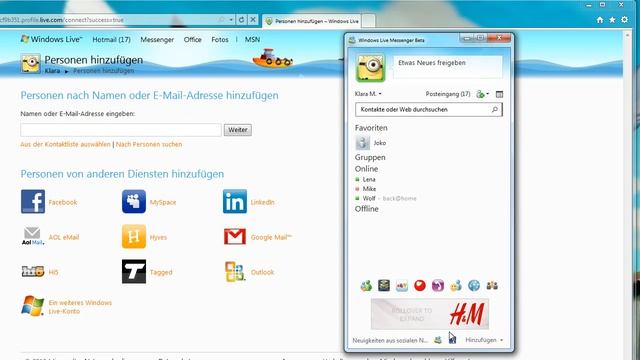Click the browser home icon
Viewport: 640px width, 360px height.
point(600,20)
